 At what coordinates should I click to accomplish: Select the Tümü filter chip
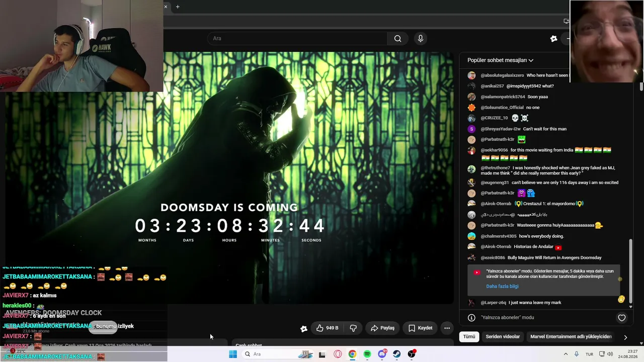[469, 337]
